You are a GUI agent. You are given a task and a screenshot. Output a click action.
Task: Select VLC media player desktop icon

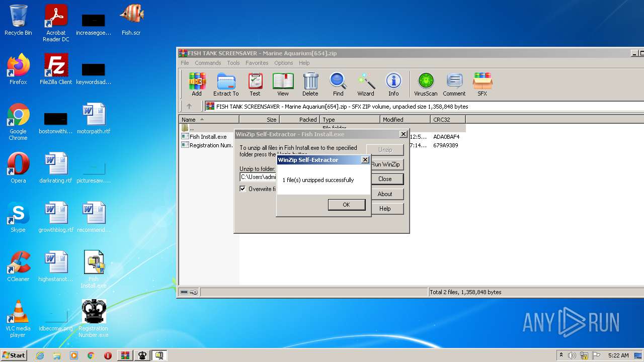18,319
